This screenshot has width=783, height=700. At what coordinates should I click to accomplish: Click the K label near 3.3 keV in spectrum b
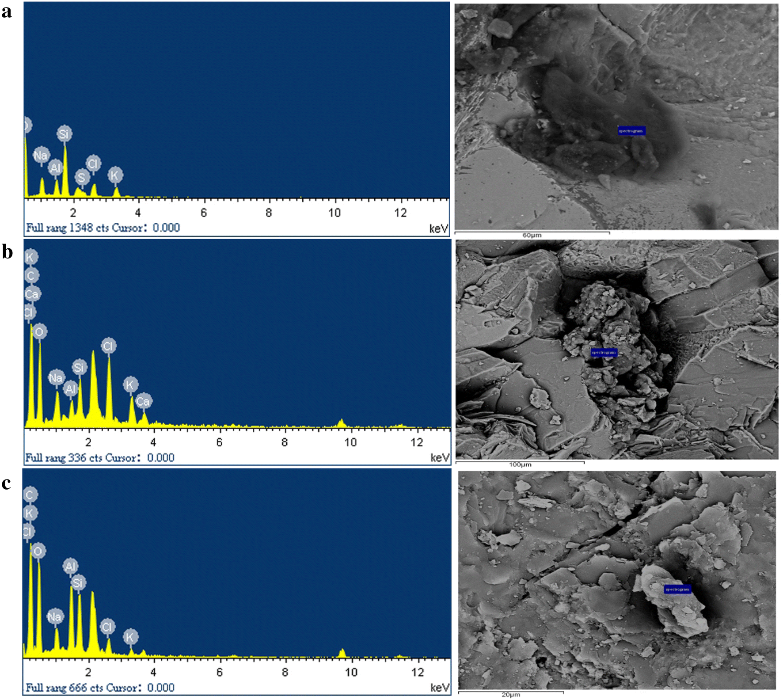pyautogui.click(x=130, y=384)
